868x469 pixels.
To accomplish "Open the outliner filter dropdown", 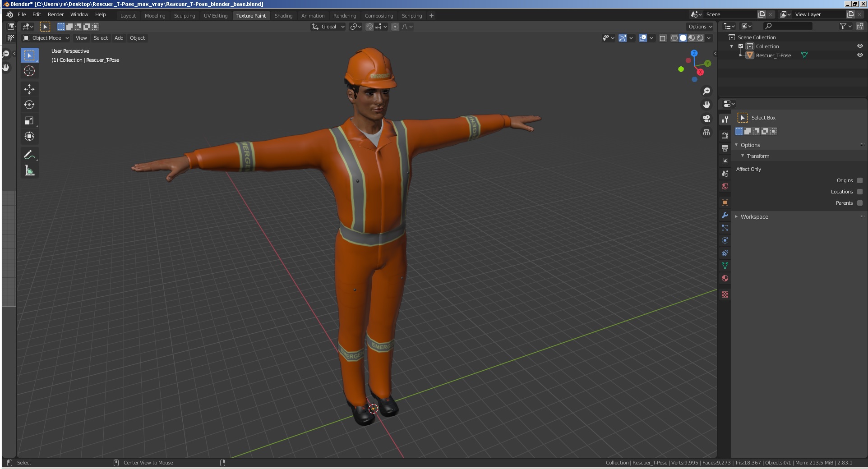I will point(845,27).
